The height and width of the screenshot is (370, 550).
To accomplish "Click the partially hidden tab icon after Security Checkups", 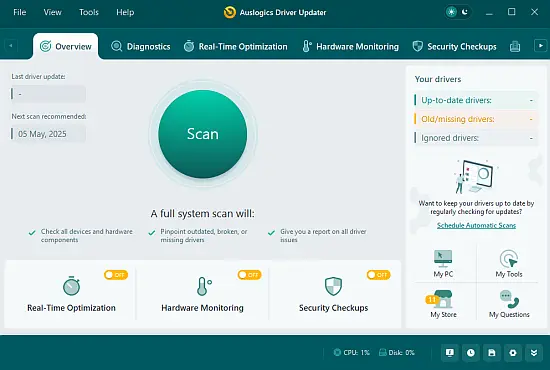I will pos(515,46).
